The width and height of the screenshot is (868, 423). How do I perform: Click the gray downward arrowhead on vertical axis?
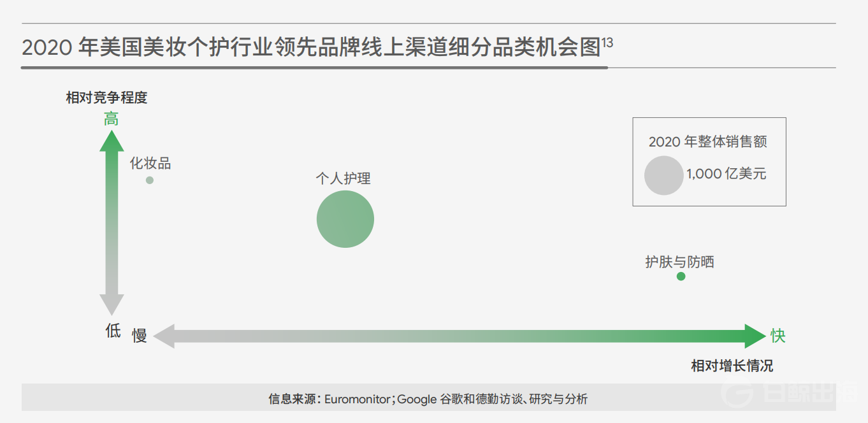(x=112, y=305)
